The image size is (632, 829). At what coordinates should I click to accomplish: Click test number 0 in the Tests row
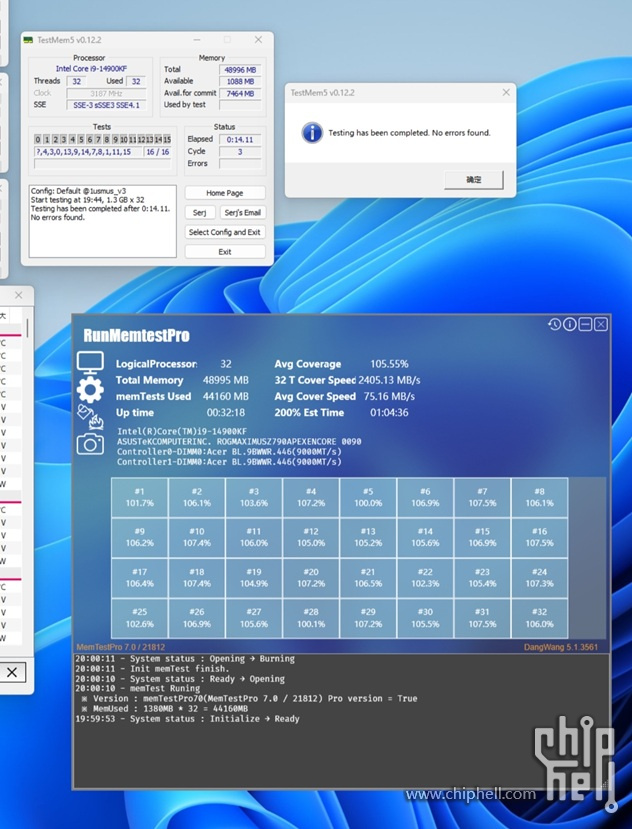point(38,140)
